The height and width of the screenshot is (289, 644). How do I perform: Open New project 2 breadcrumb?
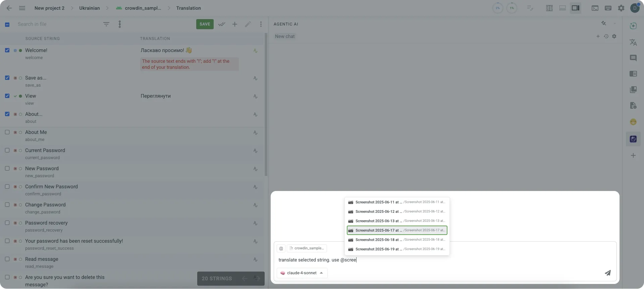tap(49, 8)
